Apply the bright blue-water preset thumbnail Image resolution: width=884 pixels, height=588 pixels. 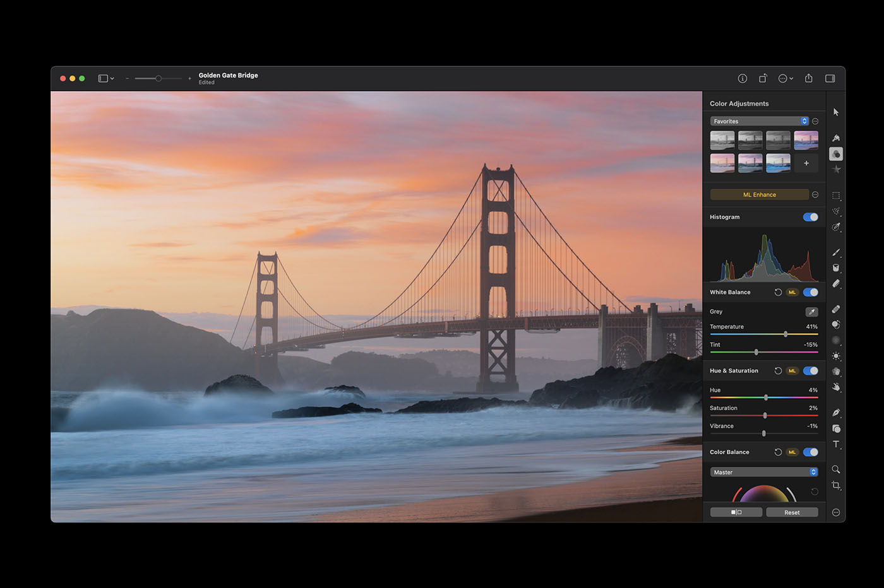[x=778, y=163]
